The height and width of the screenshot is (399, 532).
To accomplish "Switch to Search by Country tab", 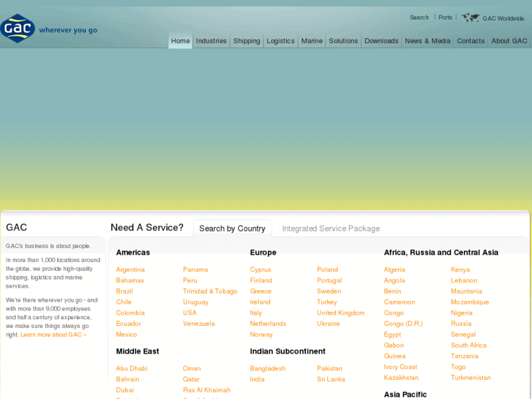I will click(233, 228).
